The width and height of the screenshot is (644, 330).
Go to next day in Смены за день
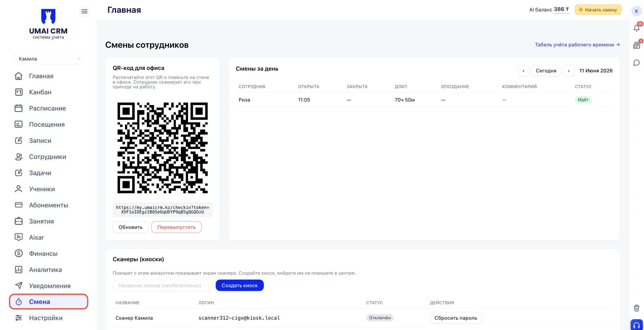click(568, 71)
